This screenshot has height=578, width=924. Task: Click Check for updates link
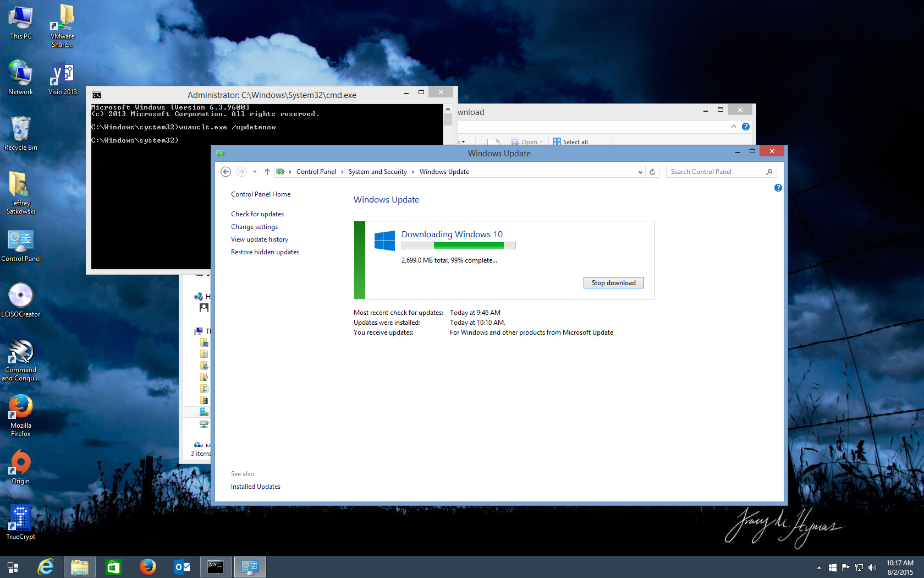point(257,214)
